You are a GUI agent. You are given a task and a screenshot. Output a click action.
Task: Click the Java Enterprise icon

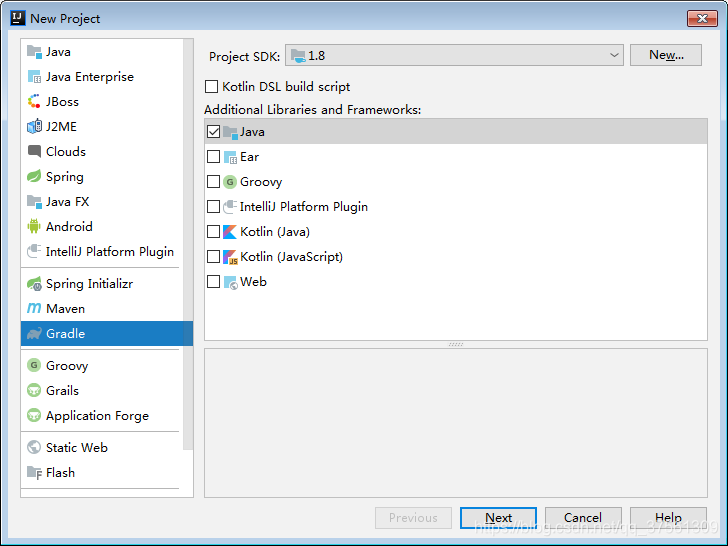[34, 77]
